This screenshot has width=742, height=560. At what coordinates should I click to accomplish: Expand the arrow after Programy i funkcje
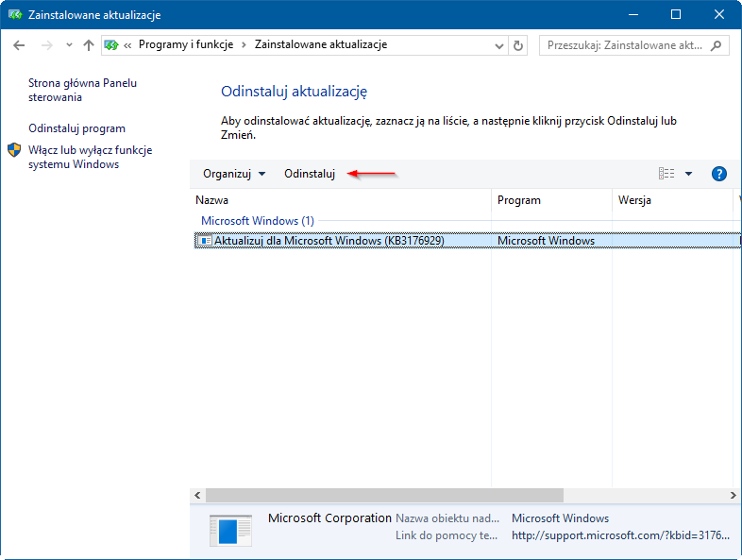click(x=244, y=45)
